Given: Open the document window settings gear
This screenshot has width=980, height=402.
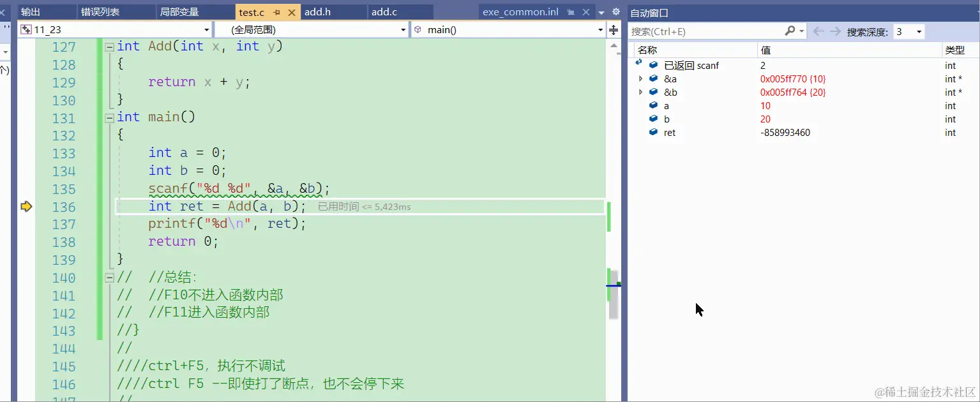Looking at the screenshot, I should click(615, 11).
